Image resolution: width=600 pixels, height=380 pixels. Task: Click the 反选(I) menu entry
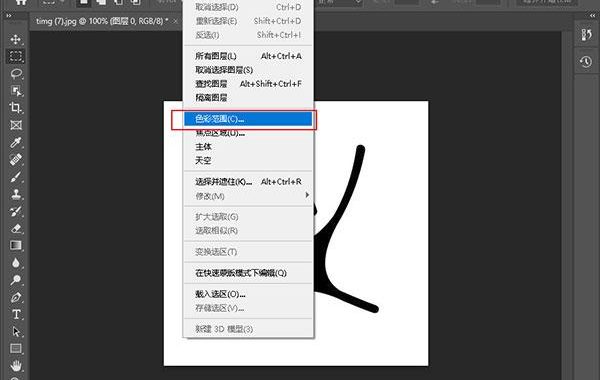248,35
